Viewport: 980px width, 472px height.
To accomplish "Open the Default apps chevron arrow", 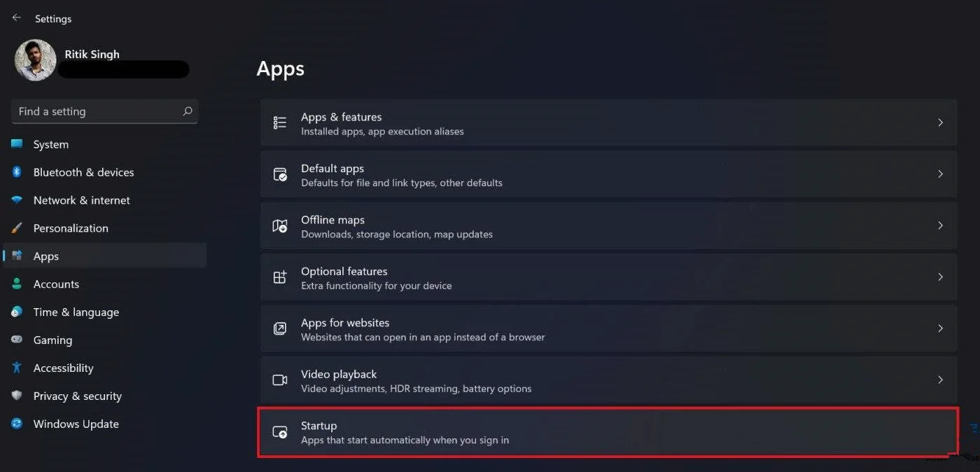I will 940,174.
